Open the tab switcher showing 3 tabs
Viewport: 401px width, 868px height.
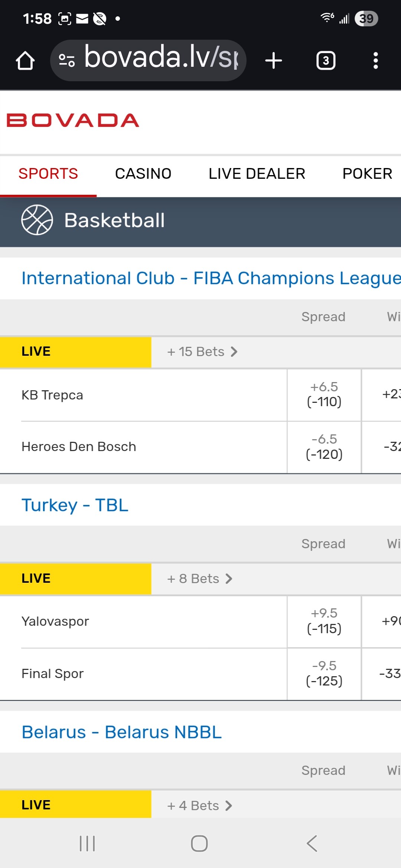click(326, 60)
